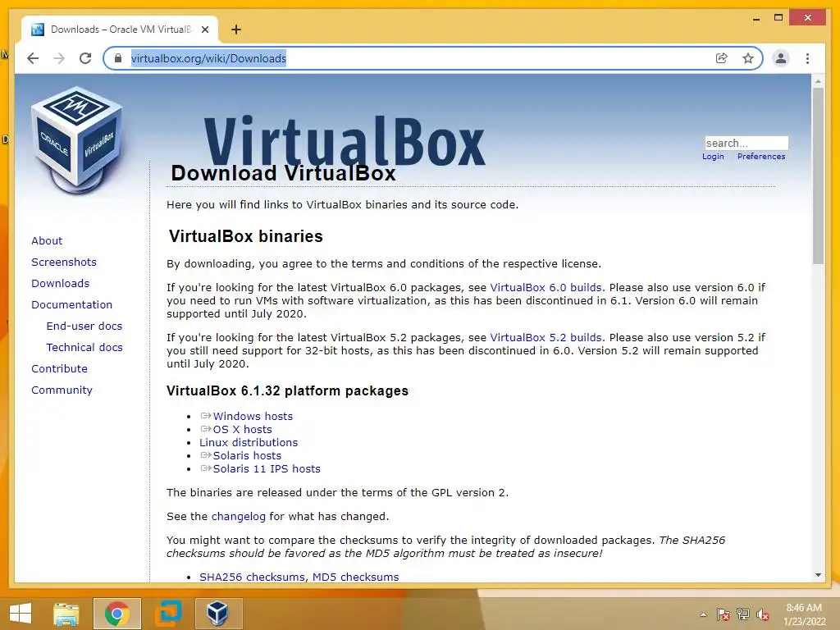Click the share page icon in address bar
Screen dimensions: 840x630
tap(722, 58)
